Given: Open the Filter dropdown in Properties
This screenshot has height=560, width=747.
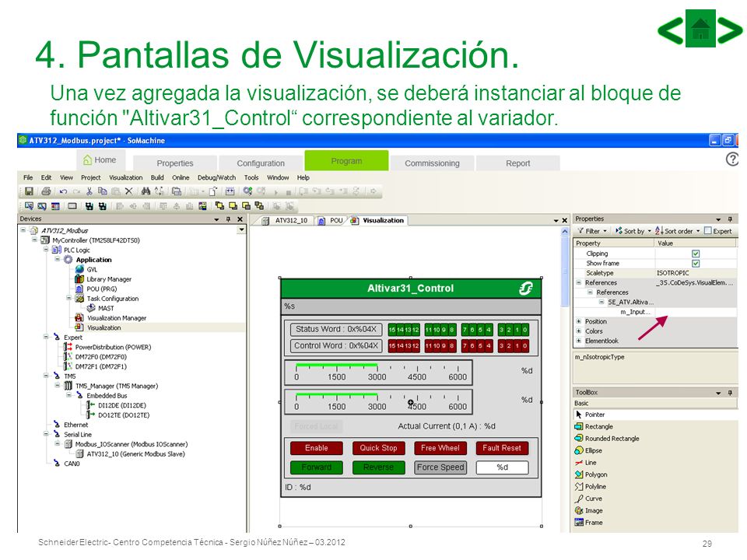Looking at the screenshot, I should (x=592, y=231).
